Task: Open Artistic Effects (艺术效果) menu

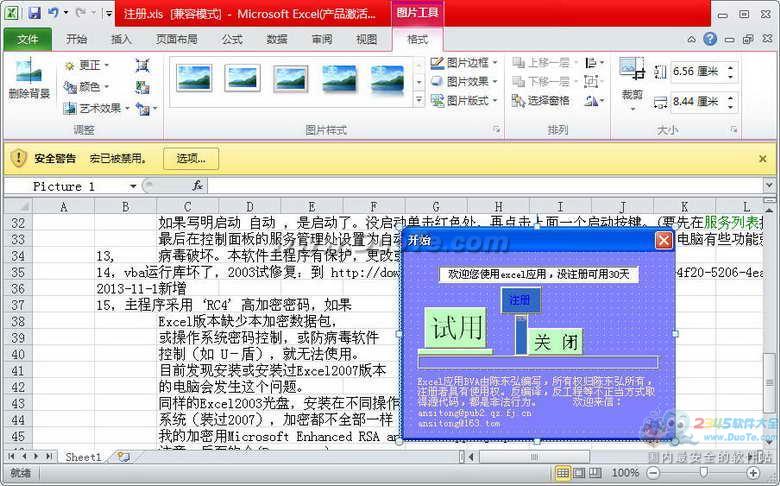Action: coord(97,108)
